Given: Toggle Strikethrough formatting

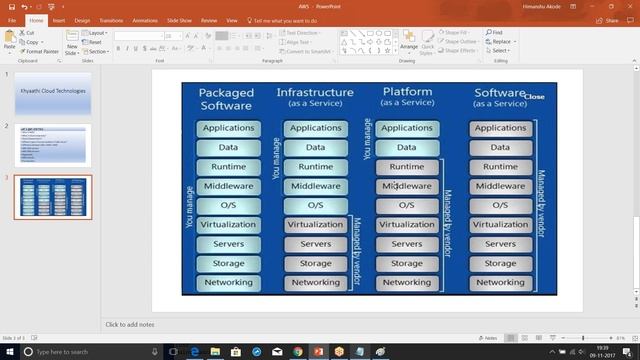Looking at the screenshot, I should [x=153, y=49].
